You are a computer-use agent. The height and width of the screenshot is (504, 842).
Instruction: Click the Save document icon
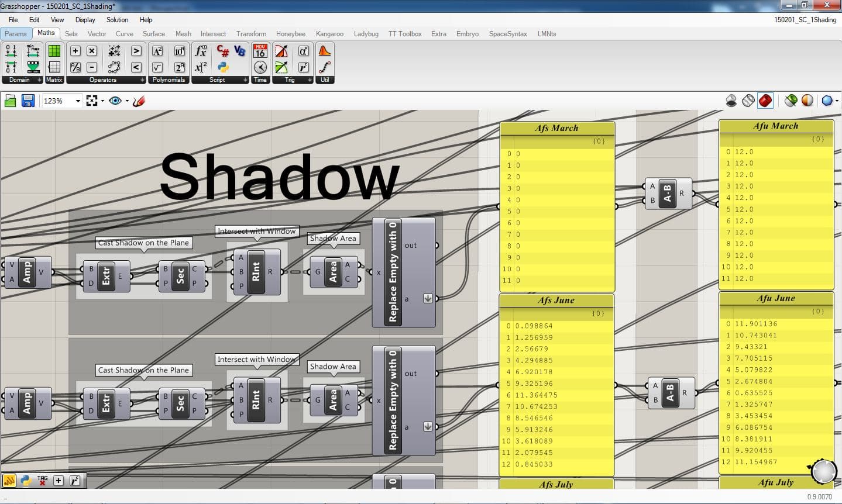pyautogui.click(x=28, y=101)
